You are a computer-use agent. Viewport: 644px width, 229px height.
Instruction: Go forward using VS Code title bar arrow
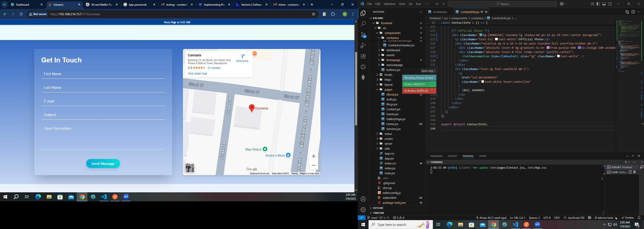point(443,4)
